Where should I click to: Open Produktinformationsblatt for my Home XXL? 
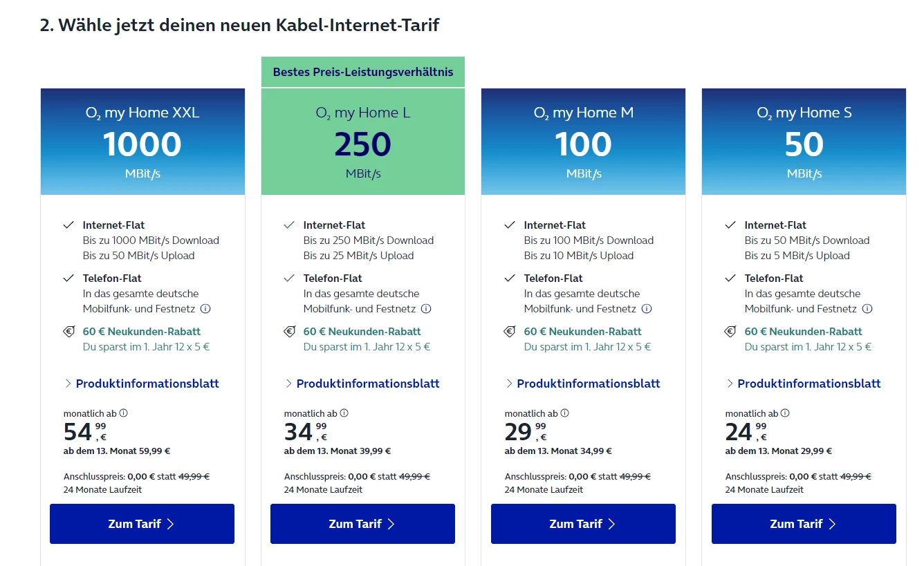point(147,384)
